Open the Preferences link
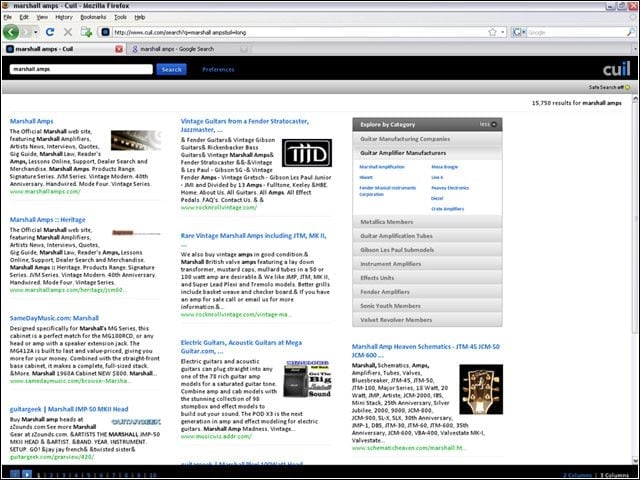The width and height of the screenshot is (640, 480). pyautogui.click(x=218, y=69)
